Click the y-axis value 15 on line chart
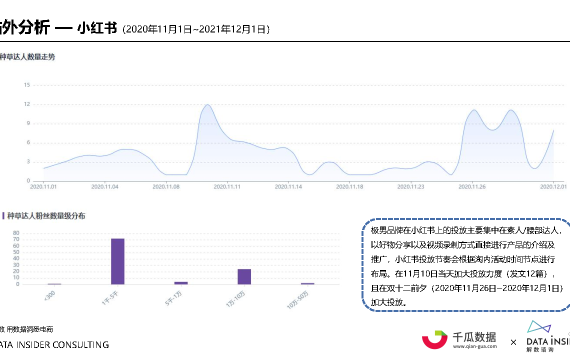Screen dimensions: 570x360 pyautogui.click(x=27, y=85)
